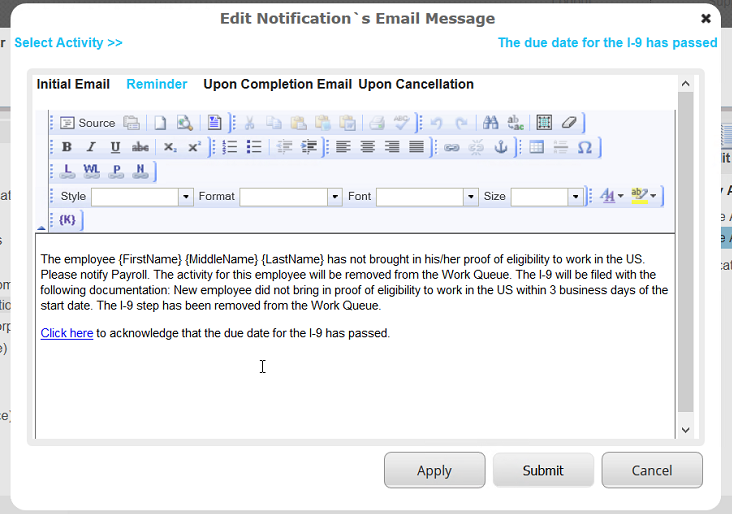Click the Select All icon
The height and width of the screenshot is (514, 732).
[544, 123]
